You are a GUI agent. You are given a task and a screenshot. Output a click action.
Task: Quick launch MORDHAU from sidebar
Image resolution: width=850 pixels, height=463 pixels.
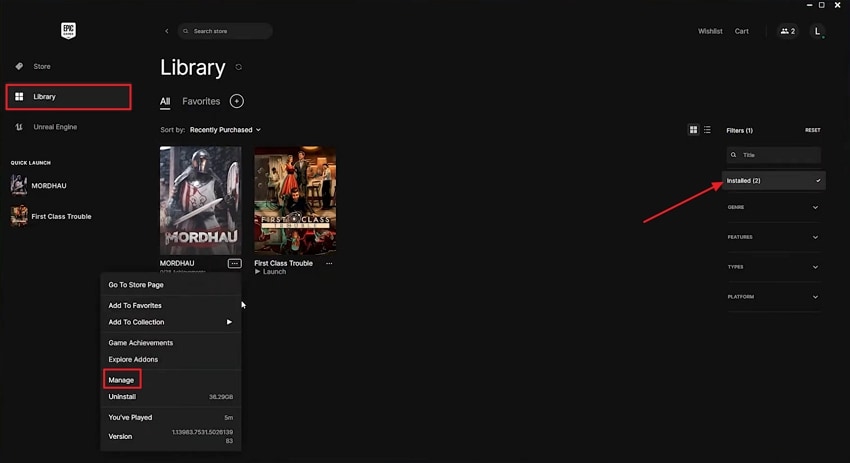49,185
